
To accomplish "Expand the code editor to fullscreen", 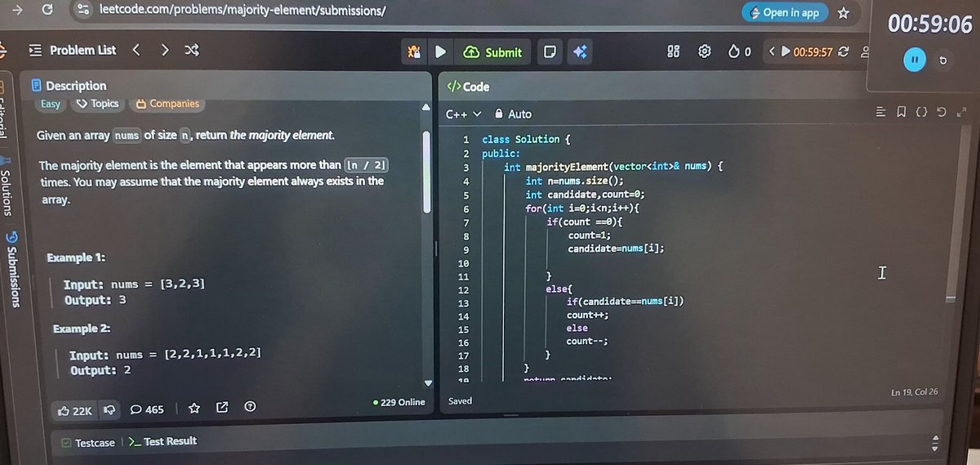I will [960, 112].
